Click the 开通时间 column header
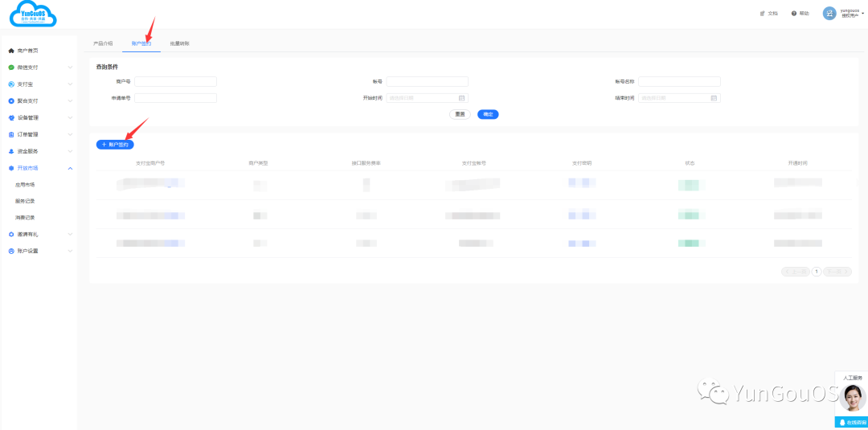 (x=798, y=163)
